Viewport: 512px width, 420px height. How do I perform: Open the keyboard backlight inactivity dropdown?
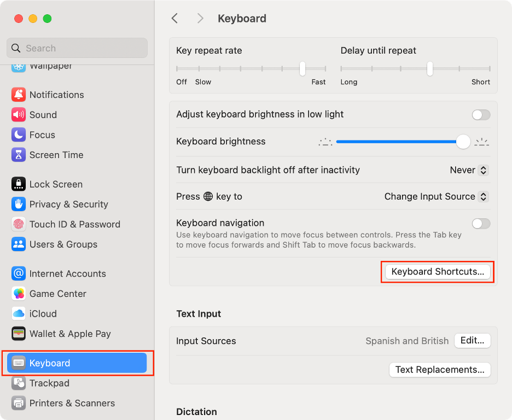pos(469,170)
